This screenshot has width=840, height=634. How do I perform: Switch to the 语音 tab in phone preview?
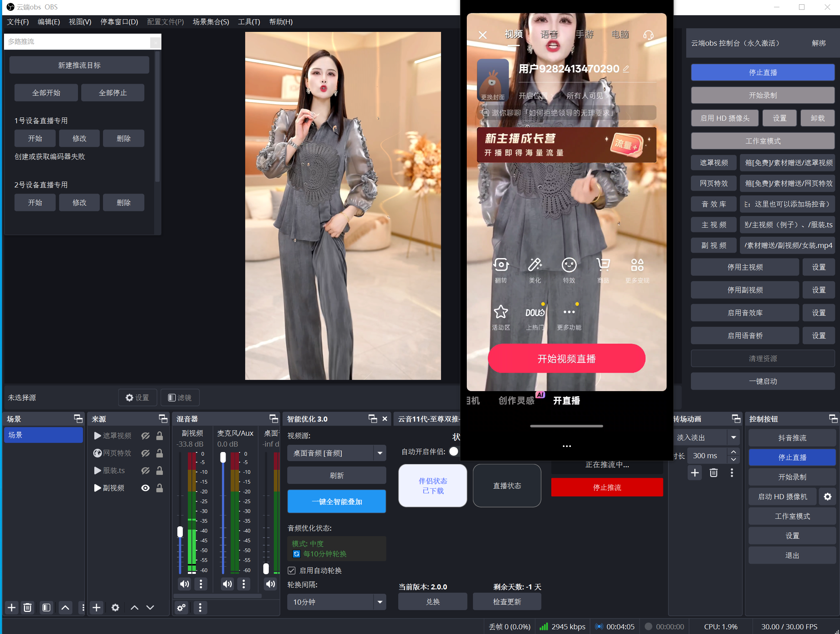(549, 34)
